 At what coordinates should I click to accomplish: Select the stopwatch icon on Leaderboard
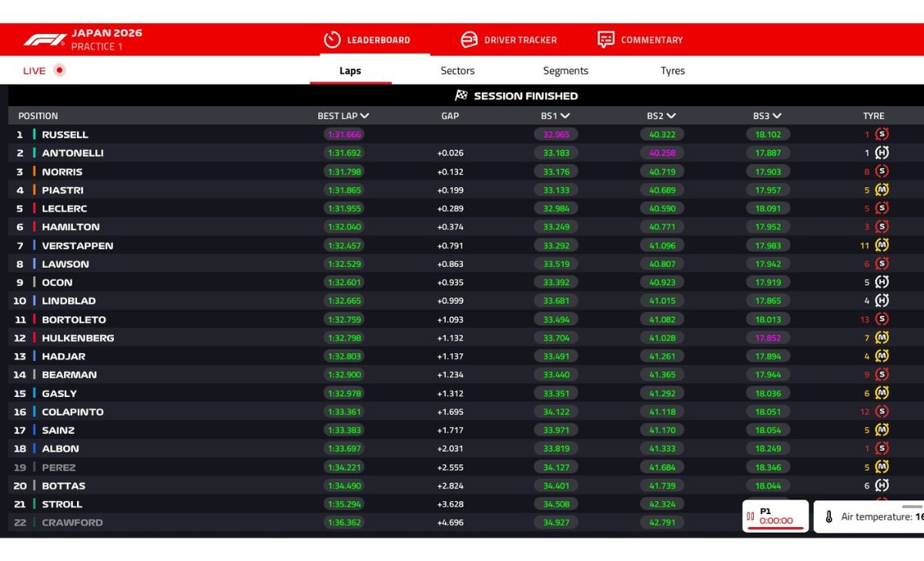(331, 38)
